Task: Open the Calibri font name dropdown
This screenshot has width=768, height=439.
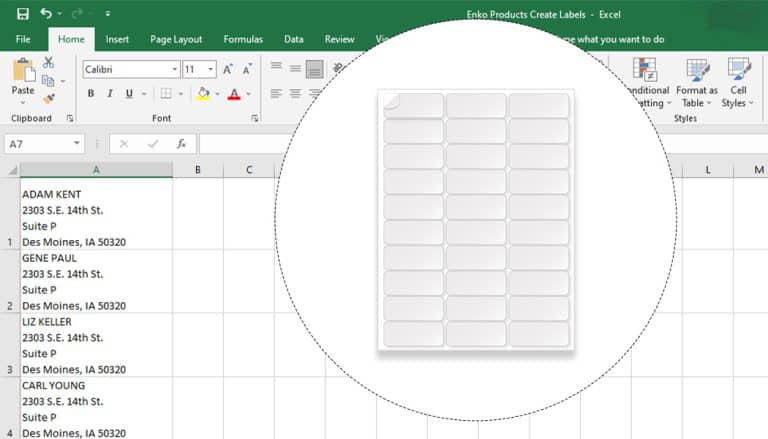Action: pos(172,70)
